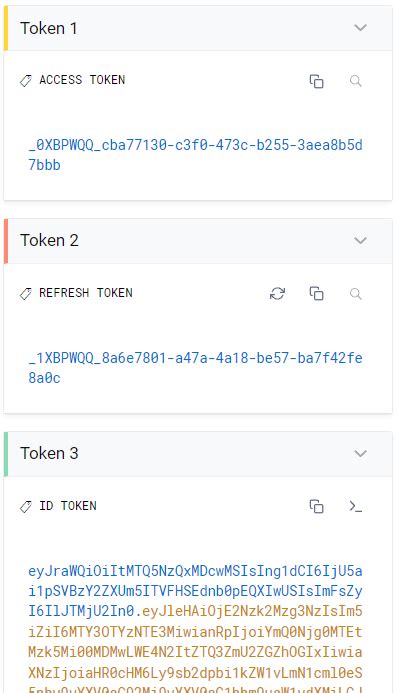Screen dimensions: 397x693
Task: Click the tag icon beside REFRESH TOKEN
Action: (26, 294)
